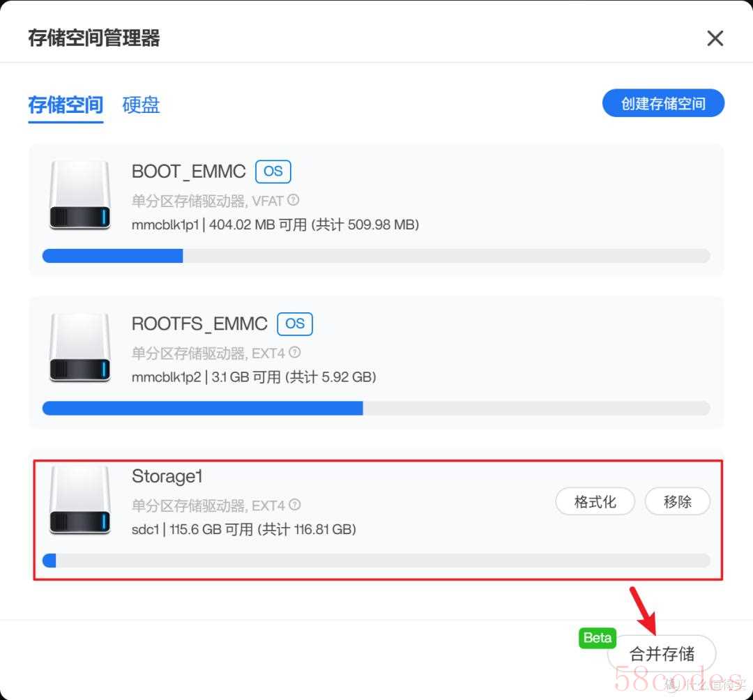The width and height of the screenshot is (753, 700).
Task: Click the green Beta badge
Action: (597, 637)
